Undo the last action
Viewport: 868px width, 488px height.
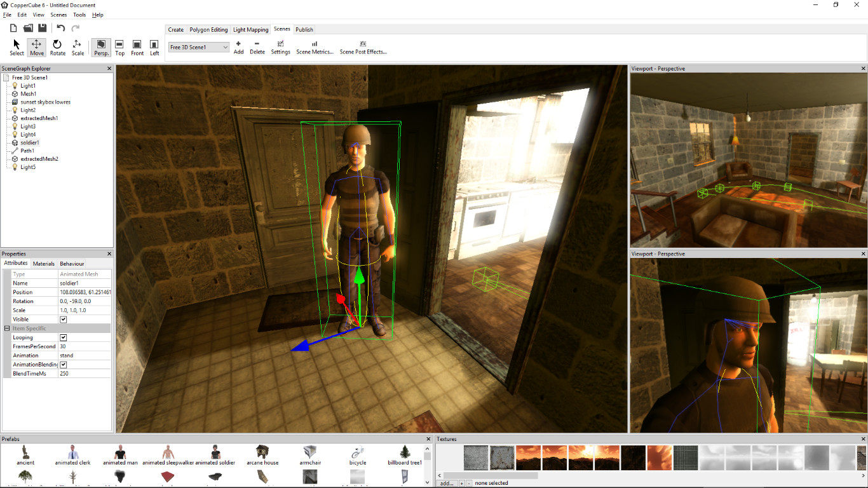coord(60,27)
